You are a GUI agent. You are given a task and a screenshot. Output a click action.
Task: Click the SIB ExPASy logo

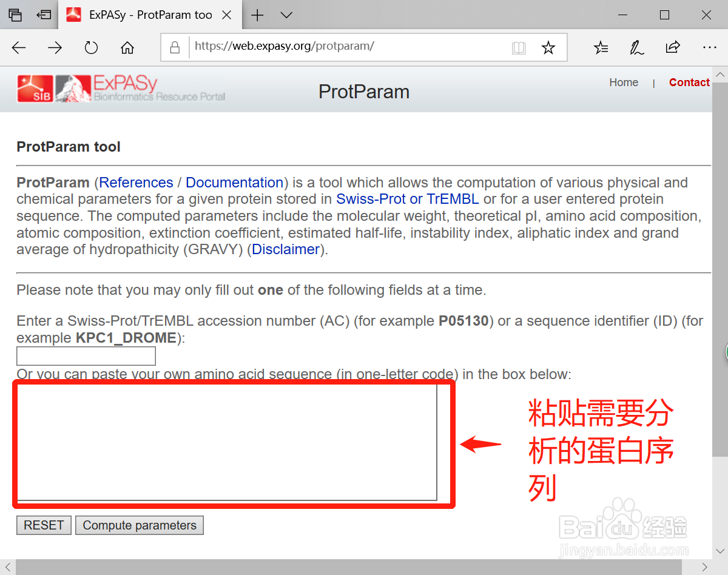121,89
